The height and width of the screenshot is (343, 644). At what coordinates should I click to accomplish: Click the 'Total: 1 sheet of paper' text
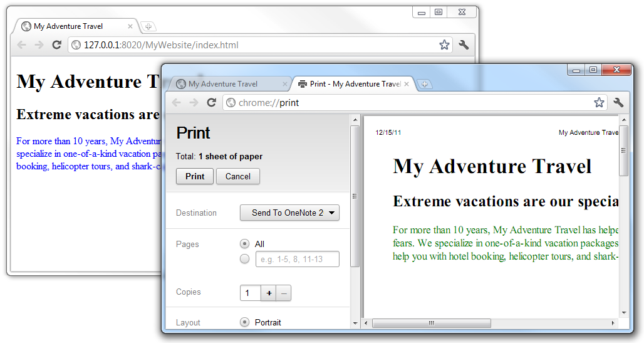click(219, 156)
